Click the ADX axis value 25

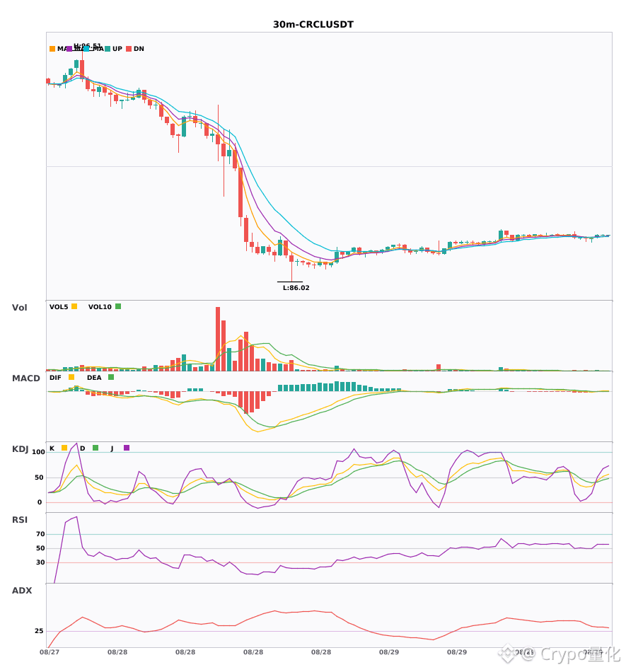[x=39, y=631]
